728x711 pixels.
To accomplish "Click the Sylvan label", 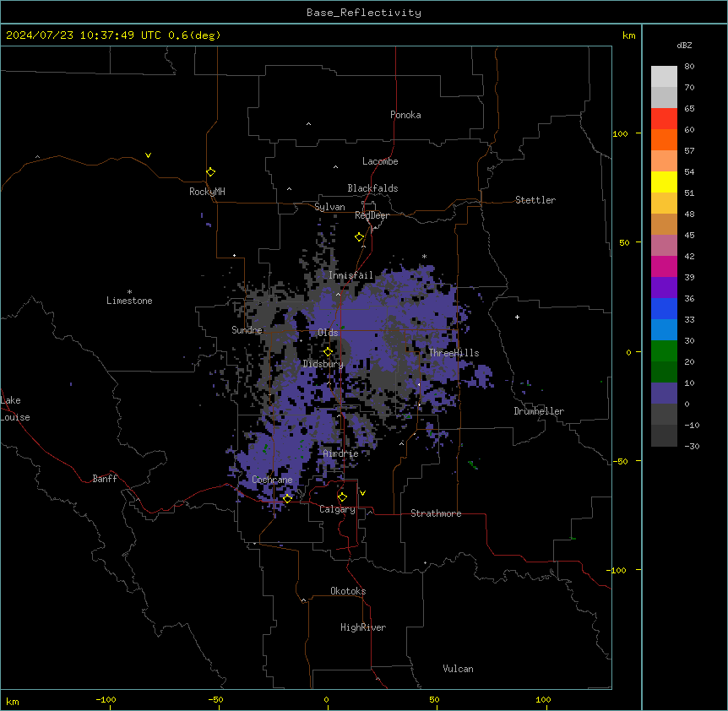I will point(329,207).
